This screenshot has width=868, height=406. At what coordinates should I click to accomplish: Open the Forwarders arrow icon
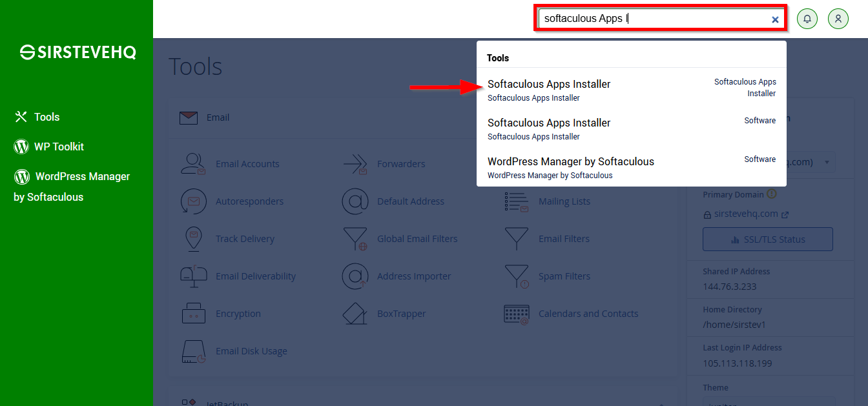point(355,164)
